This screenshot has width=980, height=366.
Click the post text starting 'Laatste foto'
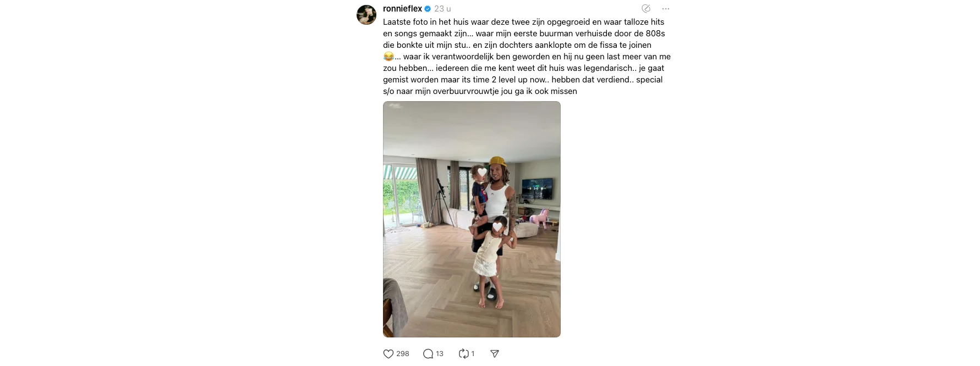527,57
